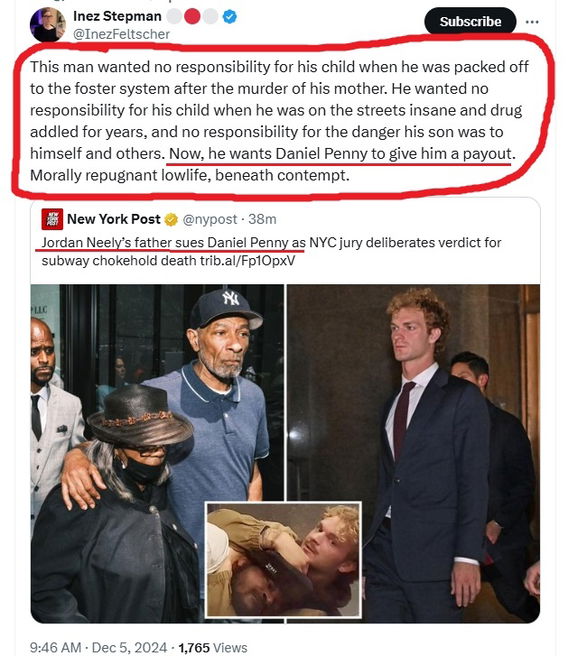The height and width of the screenshot is (656, 568).
Task: Click the 38m timestamp on the quoted tweet
Action: point(262,219)
